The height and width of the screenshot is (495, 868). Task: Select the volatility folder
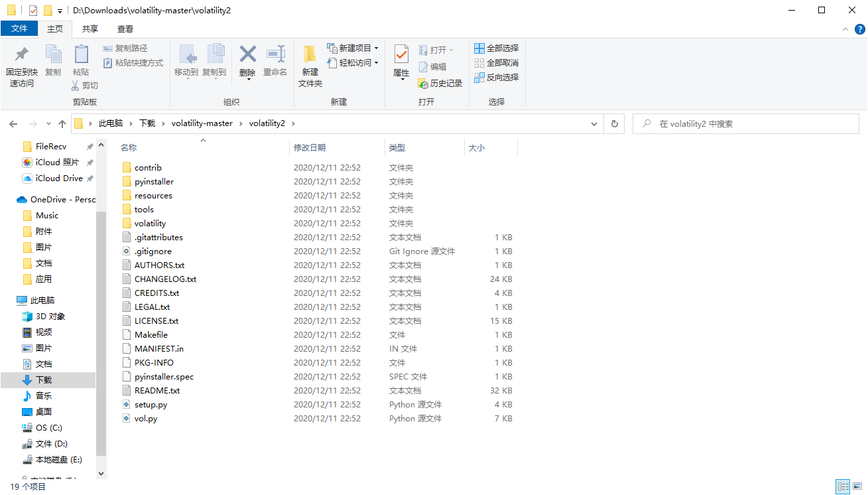coord(150,224)
